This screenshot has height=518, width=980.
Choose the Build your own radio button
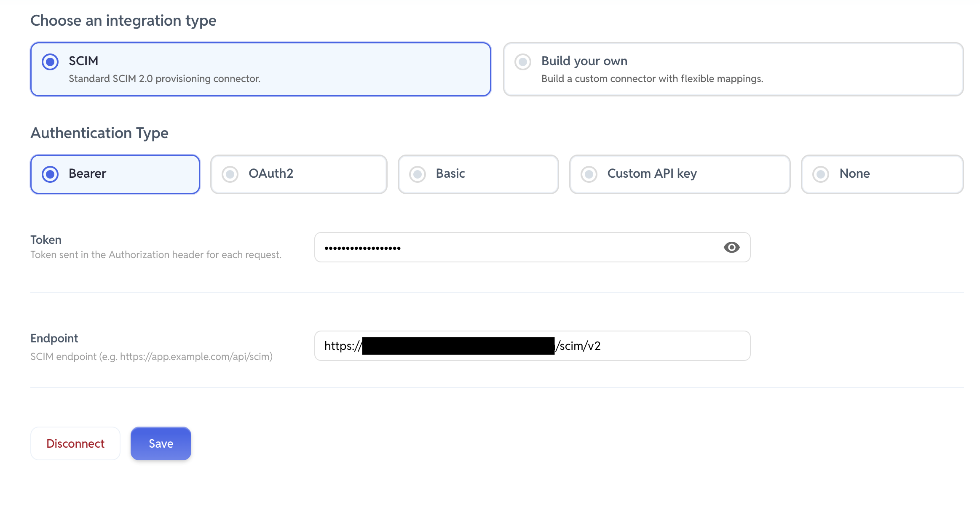523,62
